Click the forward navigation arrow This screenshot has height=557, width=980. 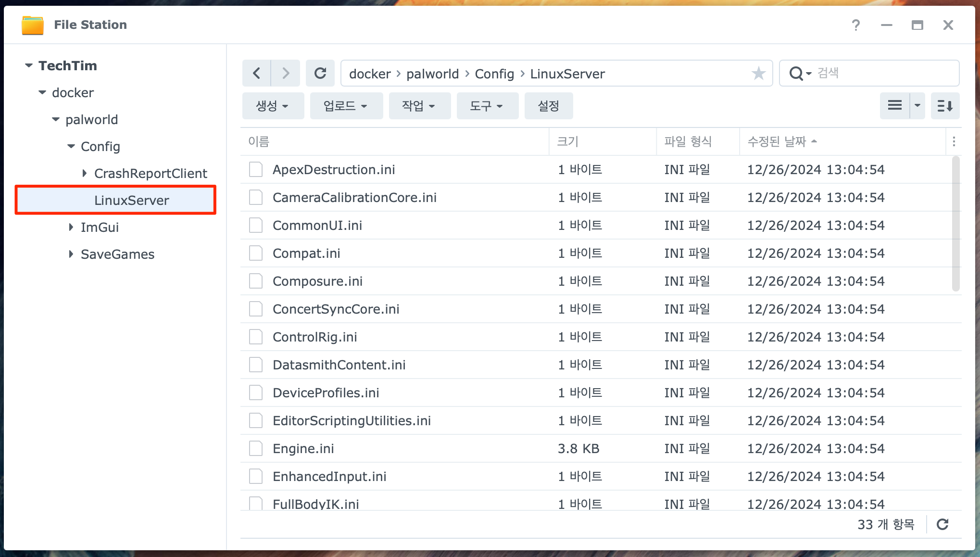(286, 73)
